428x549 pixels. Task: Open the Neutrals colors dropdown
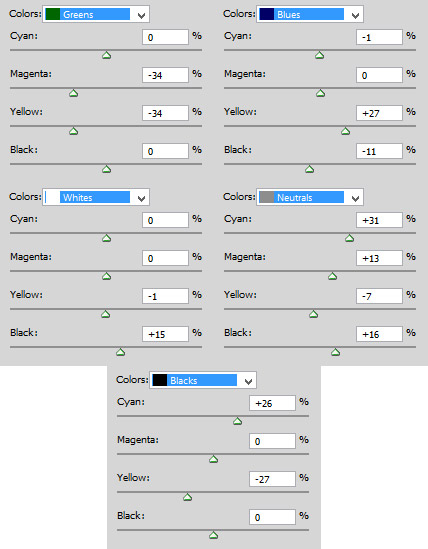[x=310, y=197]
